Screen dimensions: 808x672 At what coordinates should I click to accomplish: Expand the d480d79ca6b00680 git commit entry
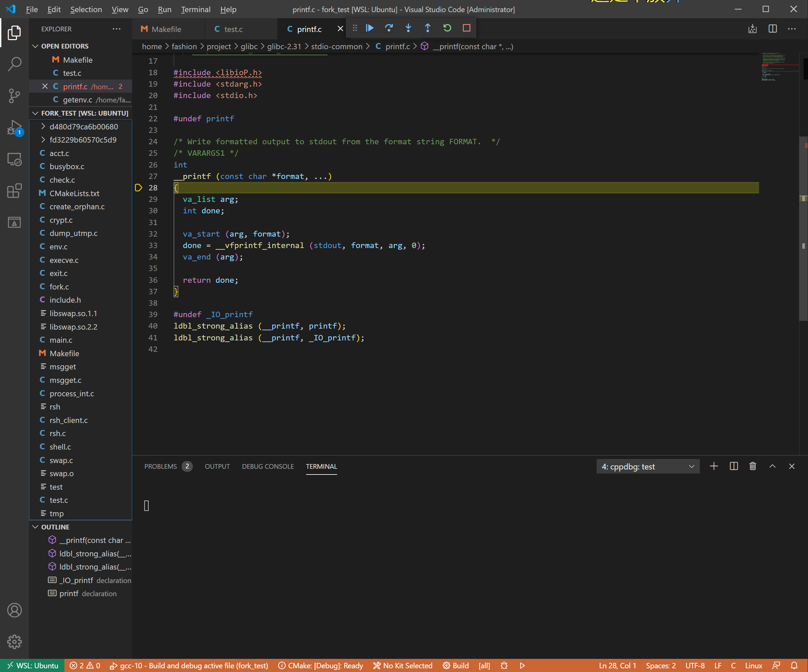click(x=43, y=126)
